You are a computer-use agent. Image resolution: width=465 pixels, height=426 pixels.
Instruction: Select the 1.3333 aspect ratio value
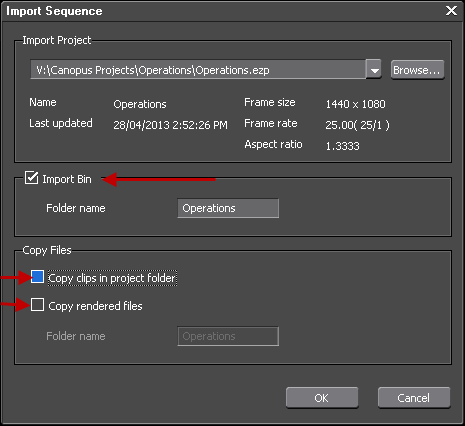coord(343,146)
